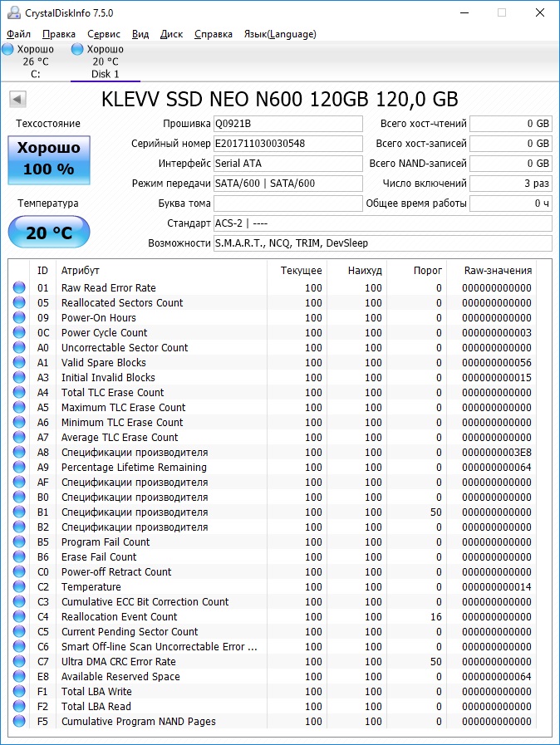560x745 pixels.
Task: Click status icon of Power-On Hours
Action: (x=19, y=317)
